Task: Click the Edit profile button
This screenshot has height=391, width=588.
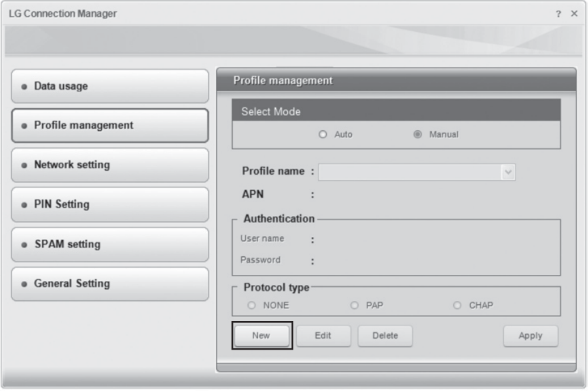Action: (x=323, y=336)
